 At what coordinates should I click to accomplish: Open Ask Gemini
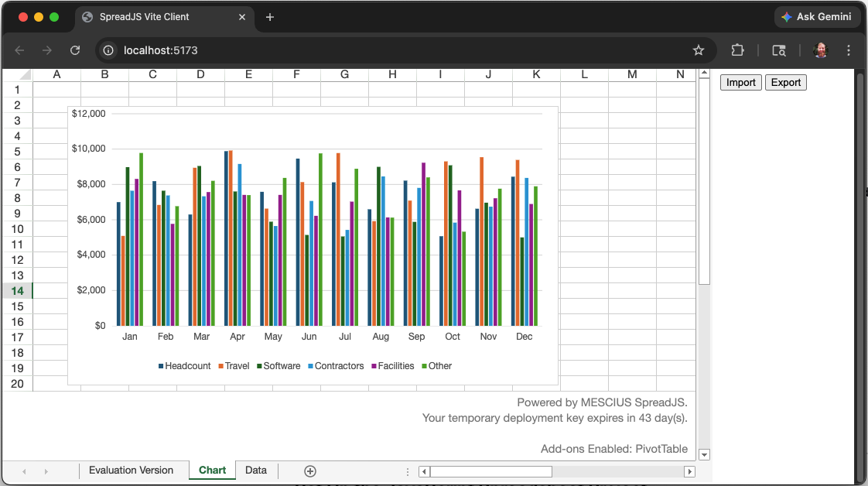tap(818, 16)
